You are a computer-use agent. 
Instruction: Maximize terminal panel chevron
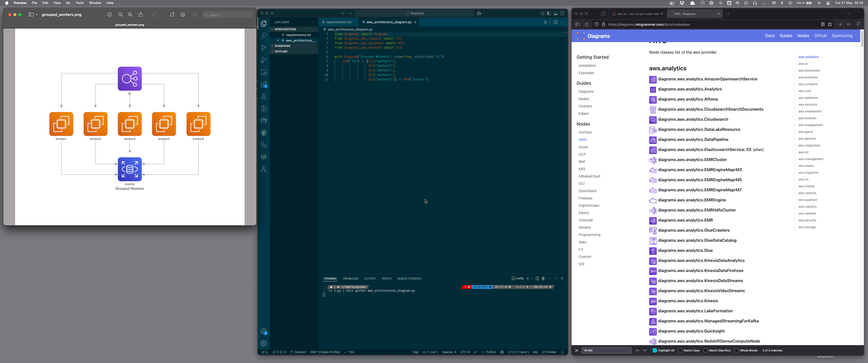coord(556,279)
